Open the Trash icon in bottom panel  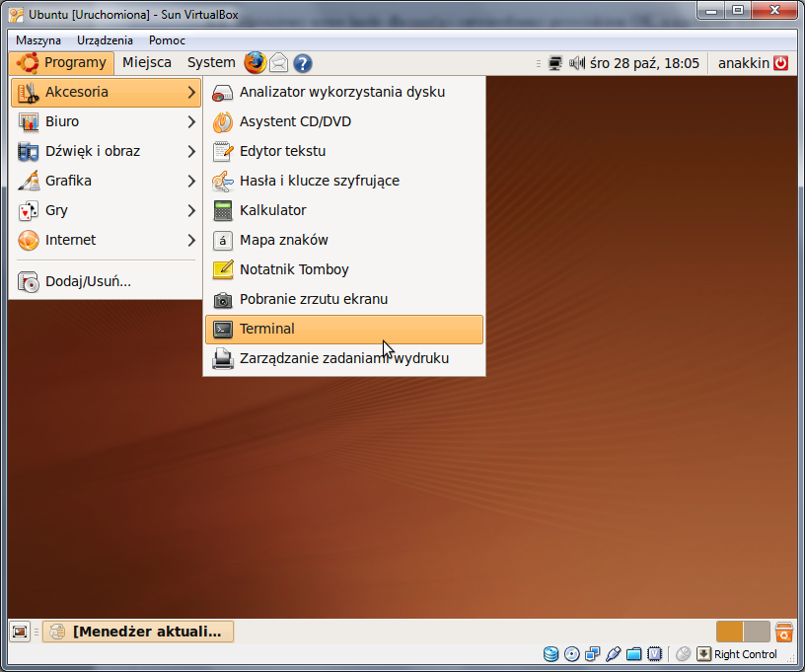click(784, 632)
